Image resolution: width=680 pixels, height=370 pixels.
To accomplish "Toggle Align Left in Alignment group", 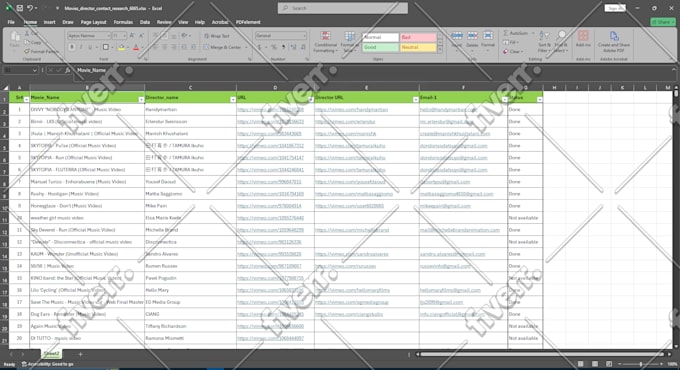I will (156, 47).
